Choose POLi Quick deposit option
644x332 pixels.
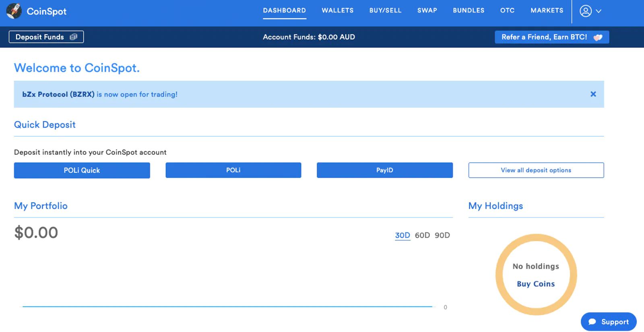pyautogui.click(x=82, y=170)
